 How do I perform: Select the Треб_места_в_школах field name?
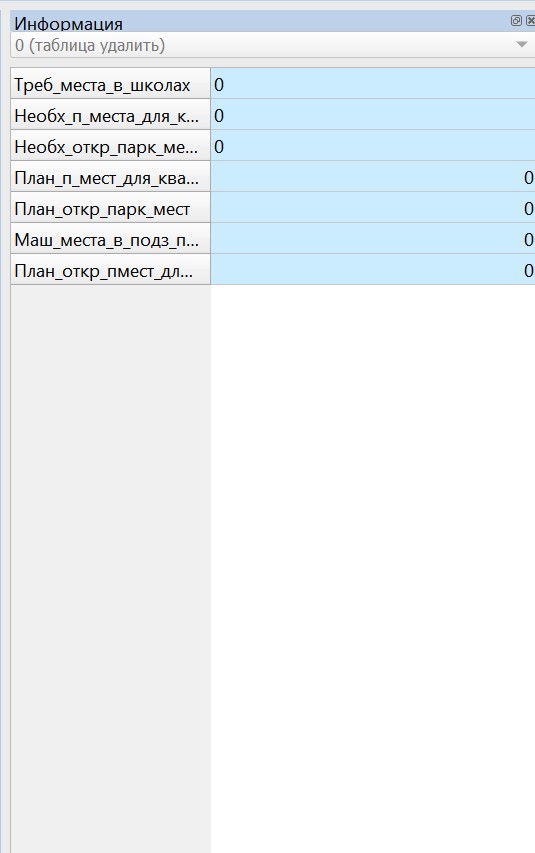[x=110, y=84]
